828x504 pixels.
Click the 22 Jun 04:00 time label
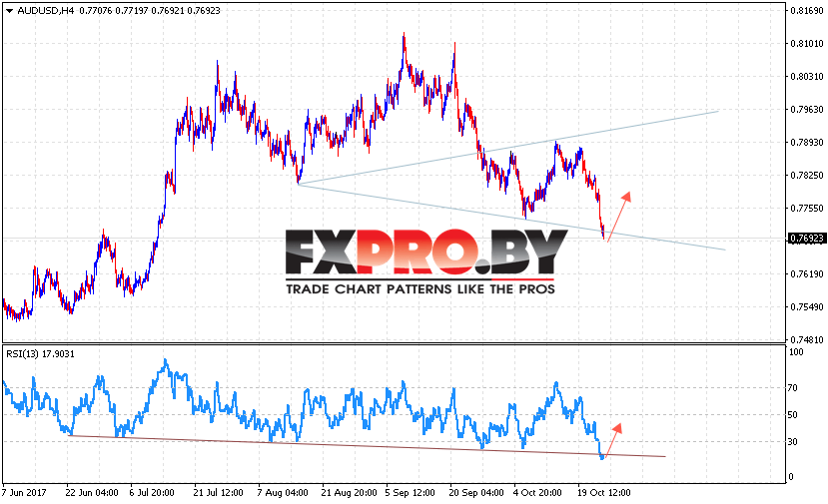pos(91,493)
